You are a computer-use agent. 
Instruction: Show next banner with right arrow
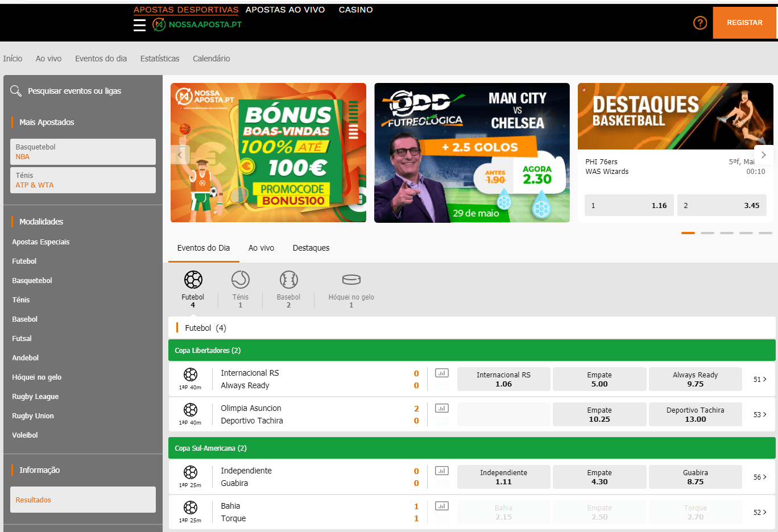[764, 155]
